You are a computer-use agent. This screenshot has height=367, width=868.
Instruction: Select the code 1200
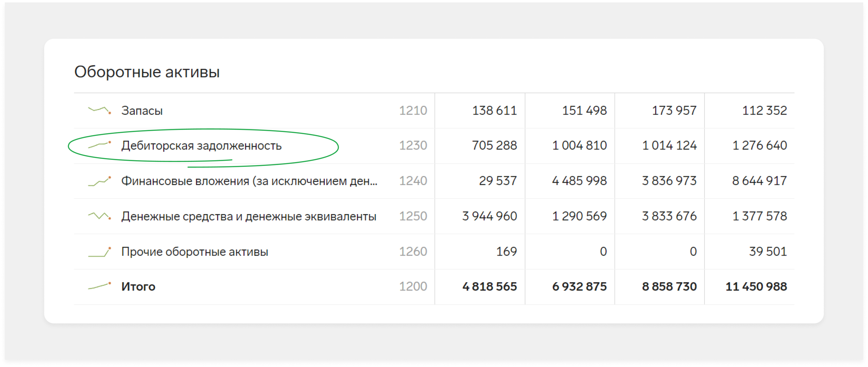(x=413, y=286)
